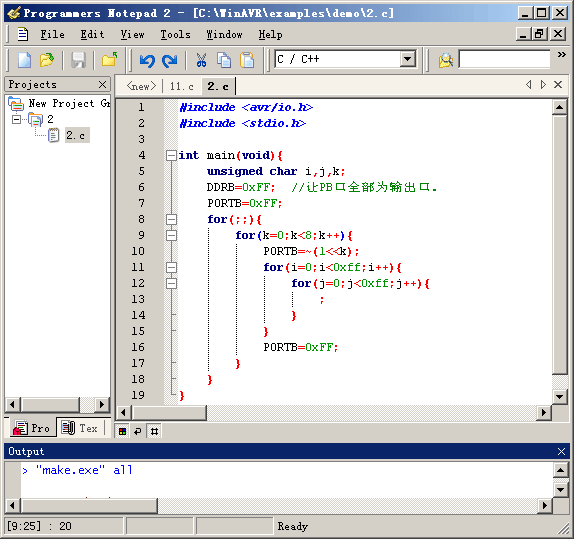
Task: Click the toolbar search input field
Action: (504, 59)
